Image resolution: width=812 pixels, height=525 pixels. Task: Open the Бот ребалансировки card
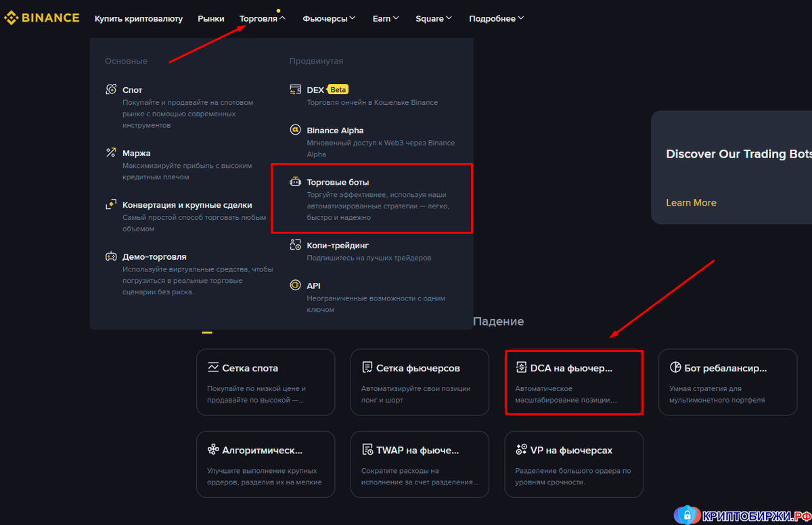tap(728, 382)
